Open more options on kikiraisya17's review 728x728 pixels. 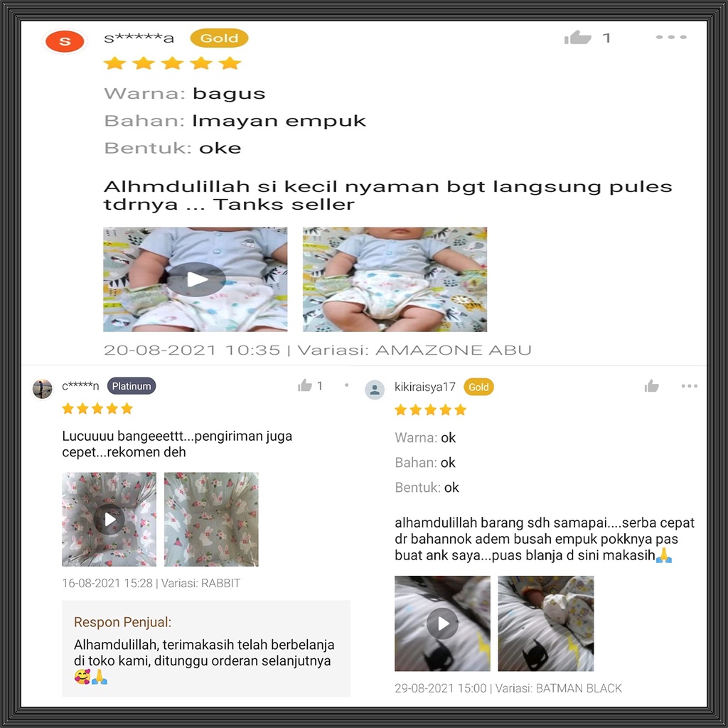(689, 386)
